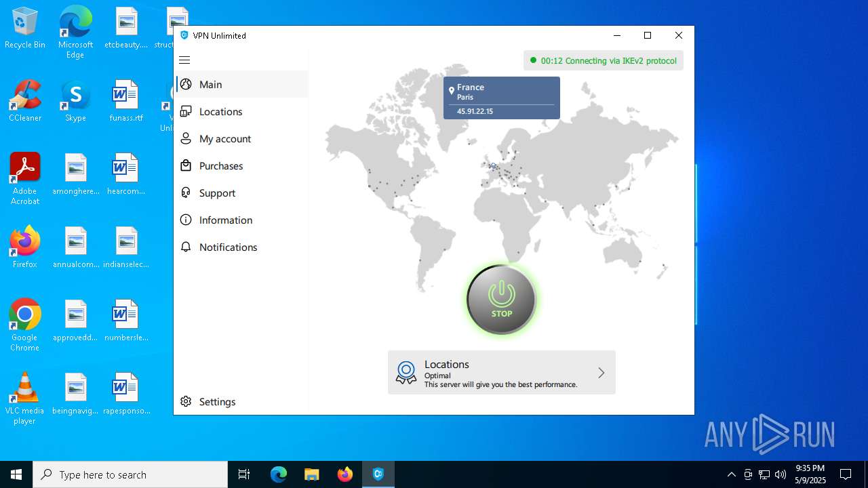Select the beingnavig image file
This screenshot has width=868, height=488.
(75, 394)
